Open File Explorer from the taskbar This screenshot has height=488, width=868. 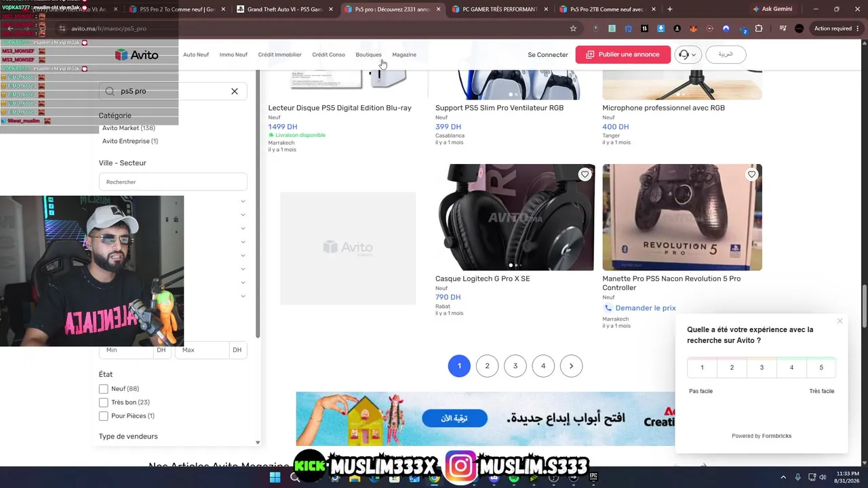[355, 477]
